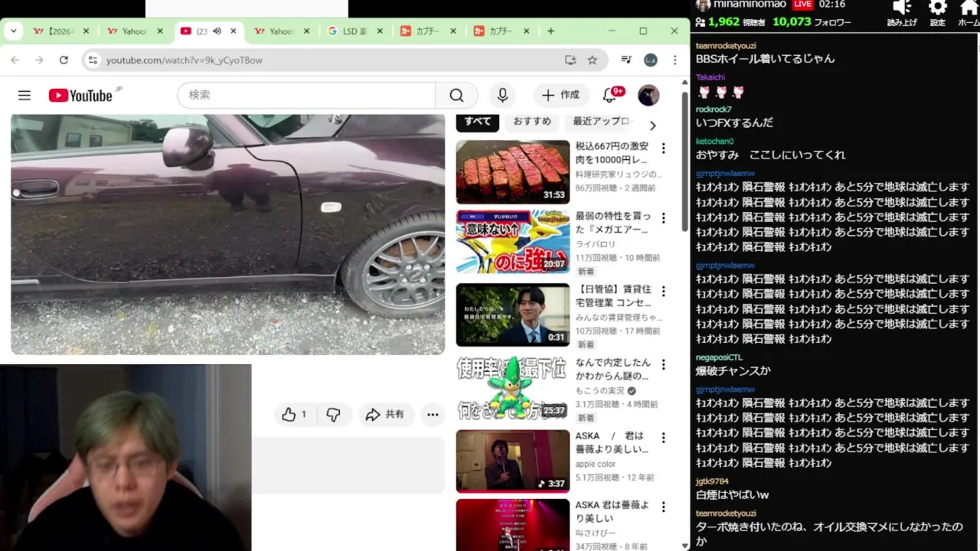Reload the page in Chrome

pos(64,60)
